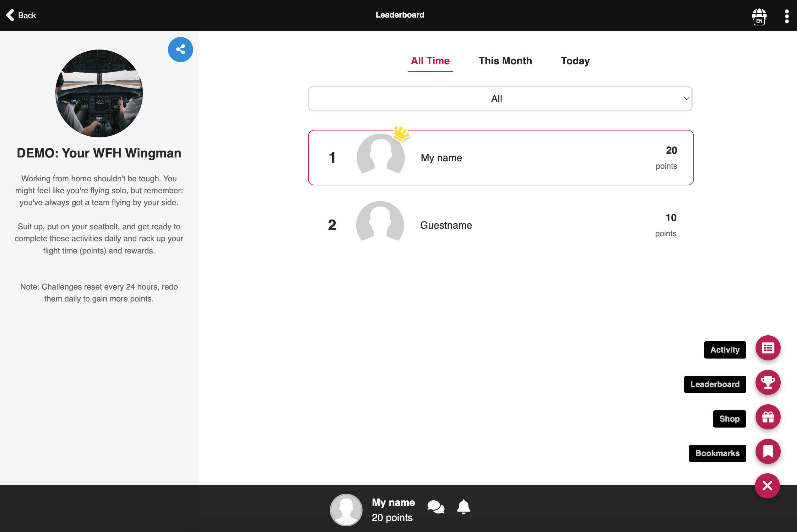Image resolution: width=797 pixels, height=532 pixels.
Task: Change language via the EN globe icon
Action: [759, 16]
